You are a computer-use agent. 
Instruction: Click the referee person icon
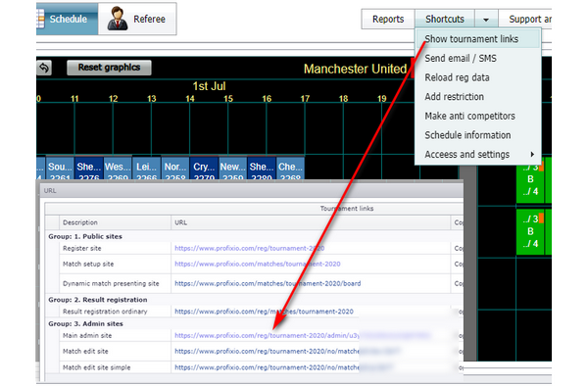[118, 19]
